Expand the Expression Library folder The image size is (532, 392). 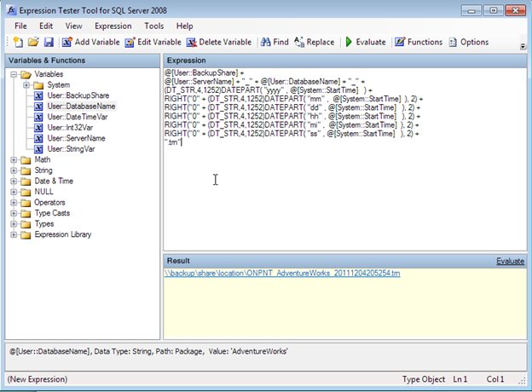point(14,234)
